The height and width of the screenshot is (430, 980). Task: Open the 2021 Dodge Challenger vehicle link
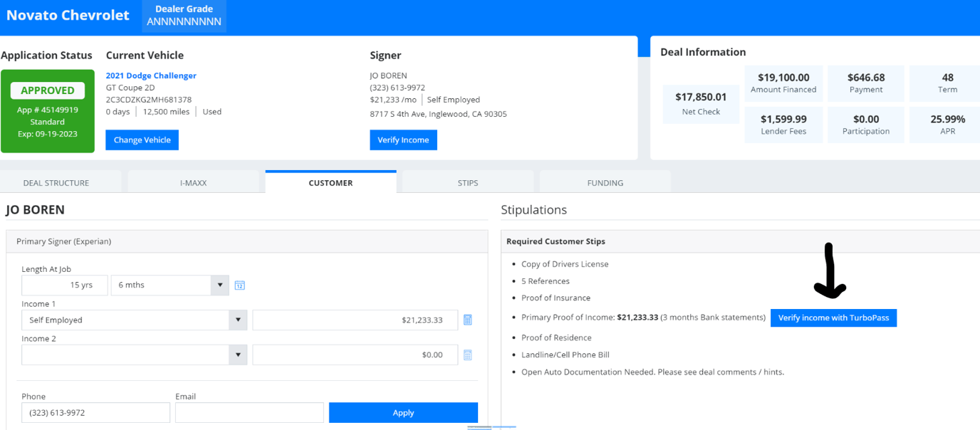coord(150,75)
